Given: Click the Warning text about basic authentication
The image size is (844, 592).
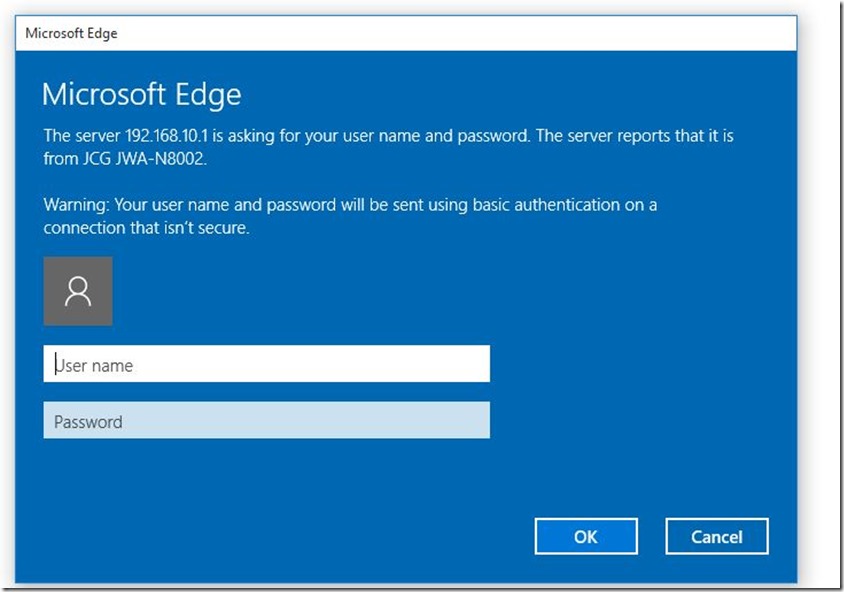Looking at the screenshot, I should (350, 205).
